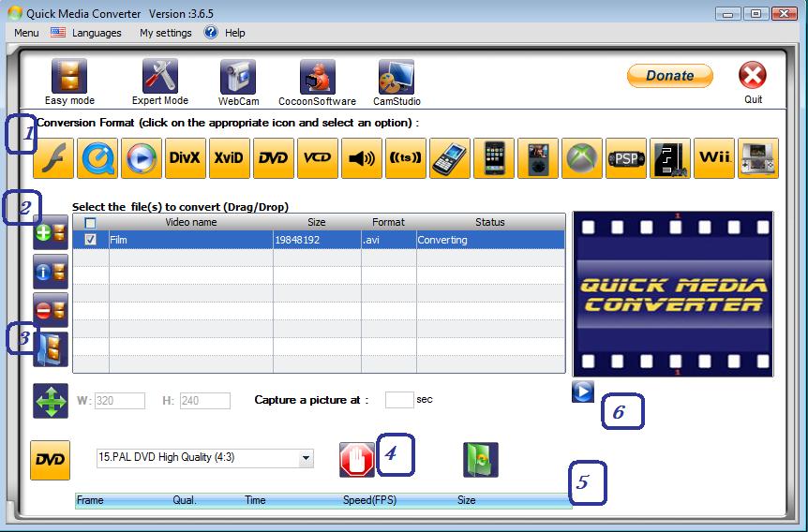The height and width of the screenshot is (532, 808).
Task: Click the Donate button
Action: pyautogui.click(x=670, y=76)
